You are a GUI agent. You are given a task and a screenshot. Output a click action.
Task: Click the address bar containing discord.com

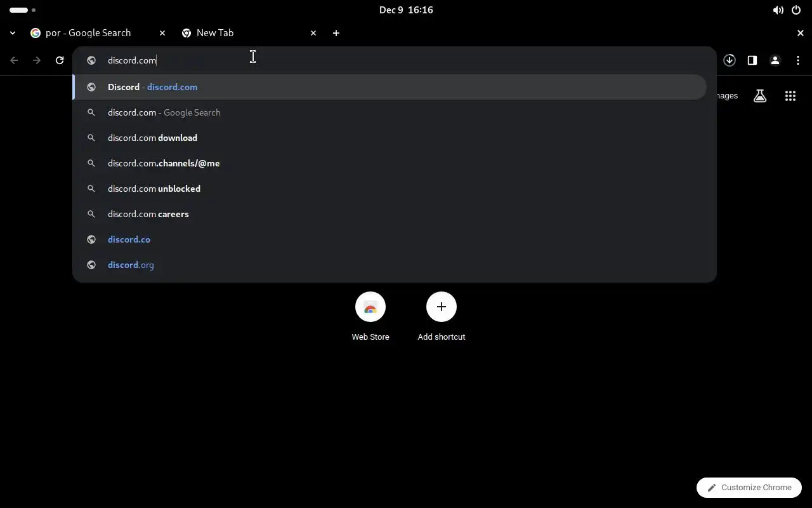tap(395, 60)
